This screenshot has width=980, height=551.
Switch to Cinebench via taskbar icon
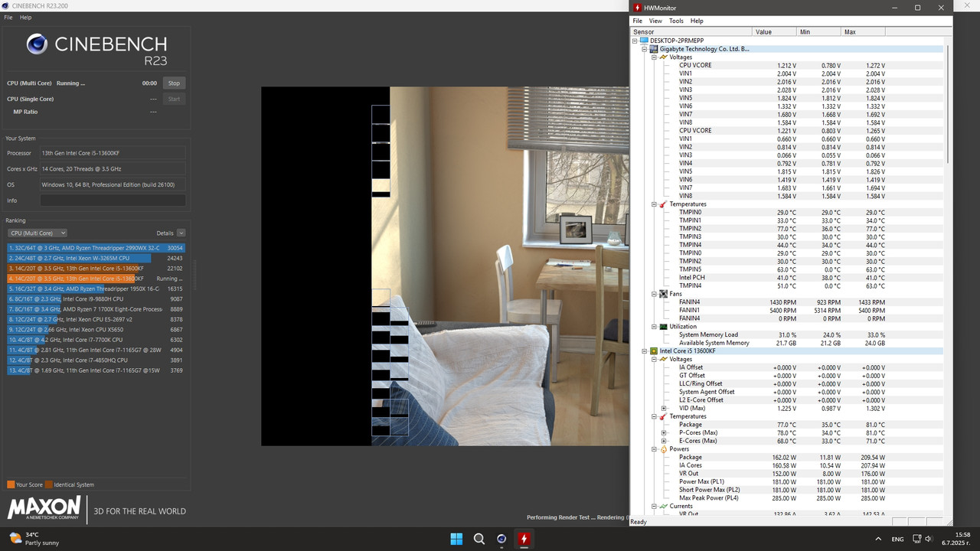[501, 539]
